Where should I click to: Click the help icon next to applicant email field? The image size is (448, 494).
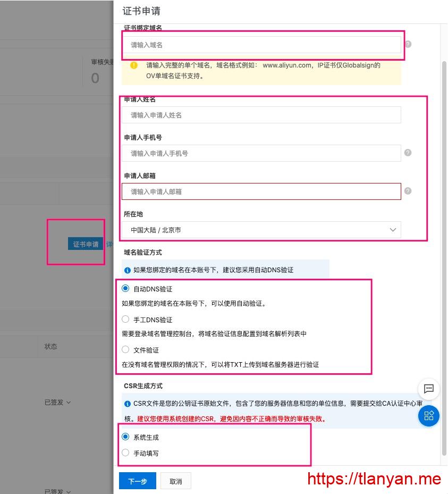coord(408,191)
